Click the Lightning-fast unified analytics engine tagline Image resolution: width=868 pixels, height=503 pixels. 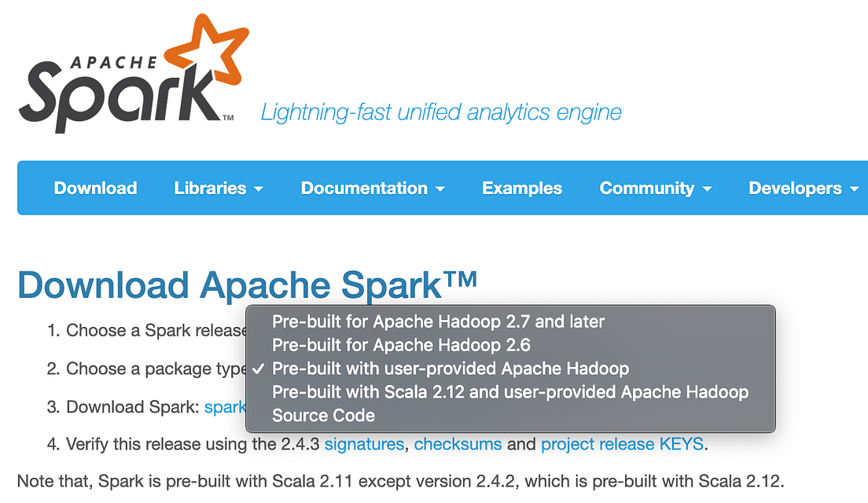(x=440, y=112)
